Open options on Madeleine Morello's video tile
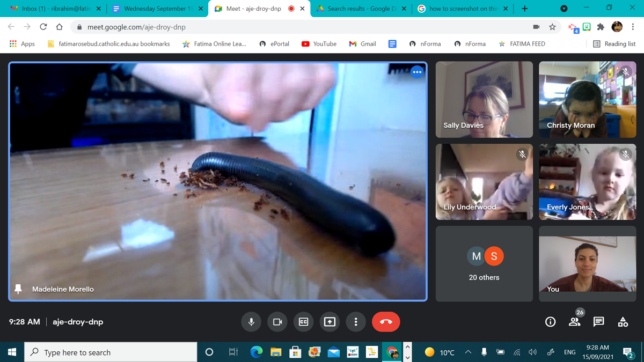This screenshot has height=362, width=644. [x=417, y=72]
